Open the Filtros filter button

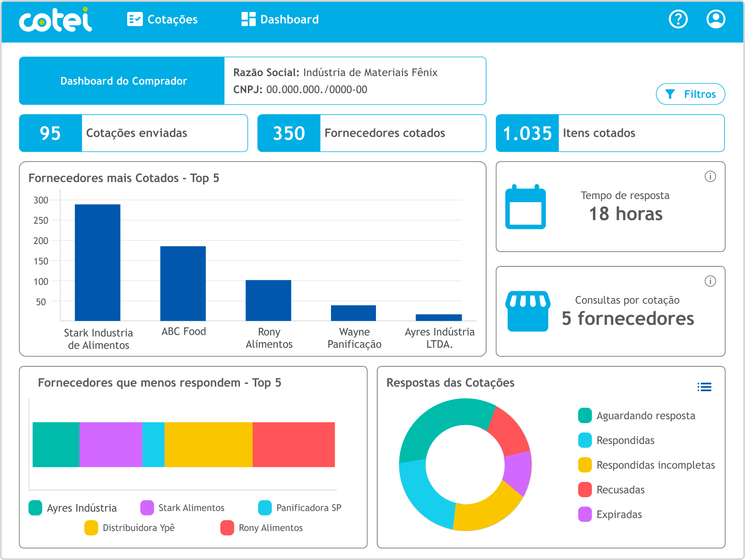click(690, 94)
